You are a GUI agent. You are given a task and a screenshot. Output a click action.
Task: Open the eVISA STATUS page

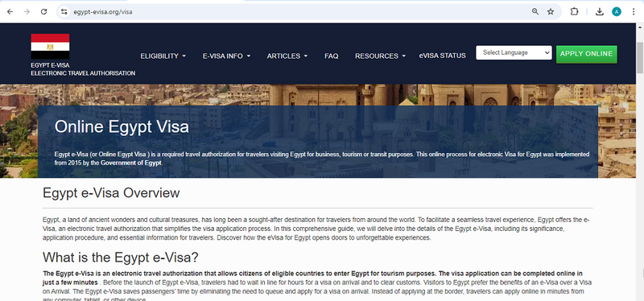pyautogui.click(x=442, y=56)
